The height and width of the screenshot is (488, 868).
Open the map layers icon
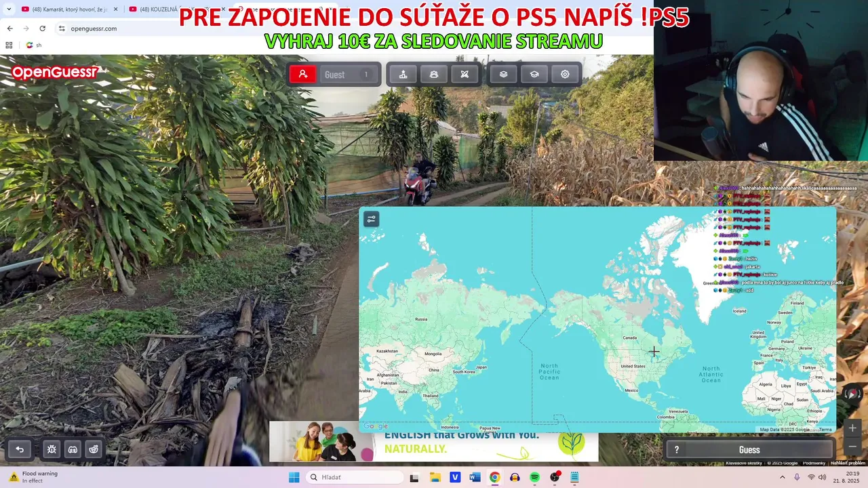(503, 75)
